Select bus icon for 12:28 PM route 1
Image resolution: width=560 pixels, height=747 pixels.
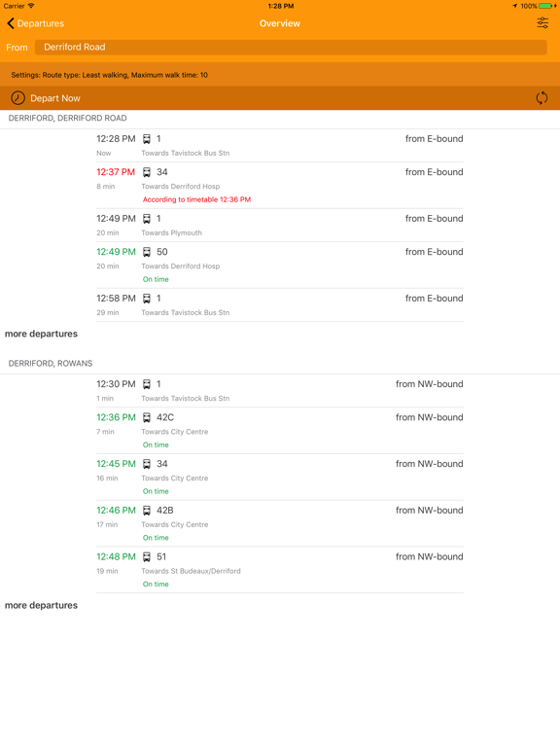147,139
